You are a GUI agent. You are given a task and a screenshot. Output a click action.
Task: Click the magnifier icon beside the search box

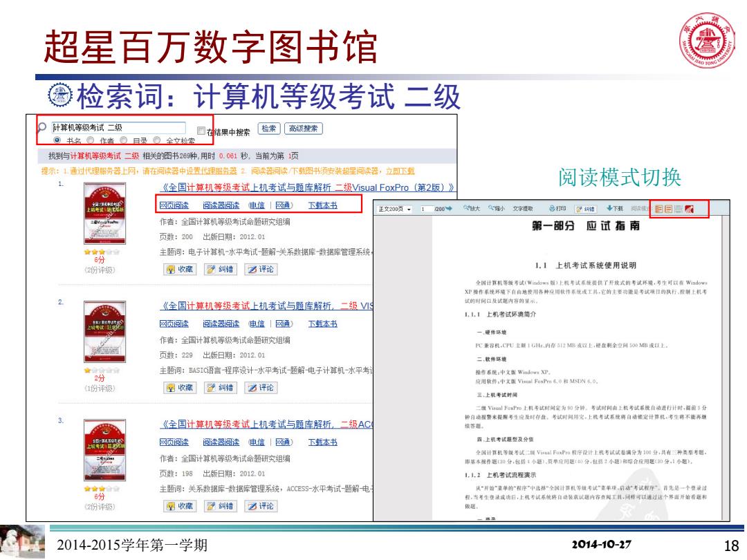[42, 127]
